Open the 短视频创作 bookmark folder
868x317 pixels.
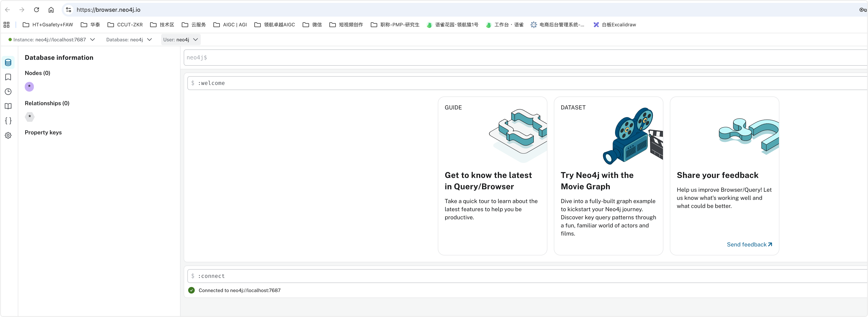point(346,25)
